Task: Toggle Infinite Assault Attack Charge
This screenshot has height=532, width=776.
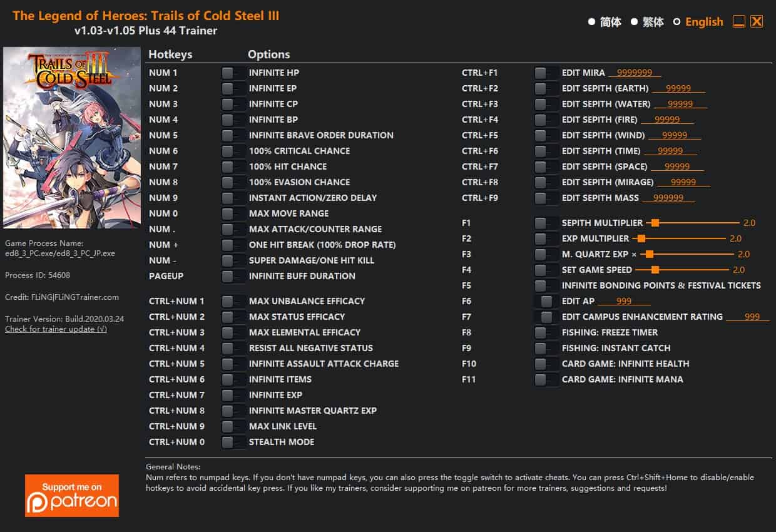Action: point(233,364)
